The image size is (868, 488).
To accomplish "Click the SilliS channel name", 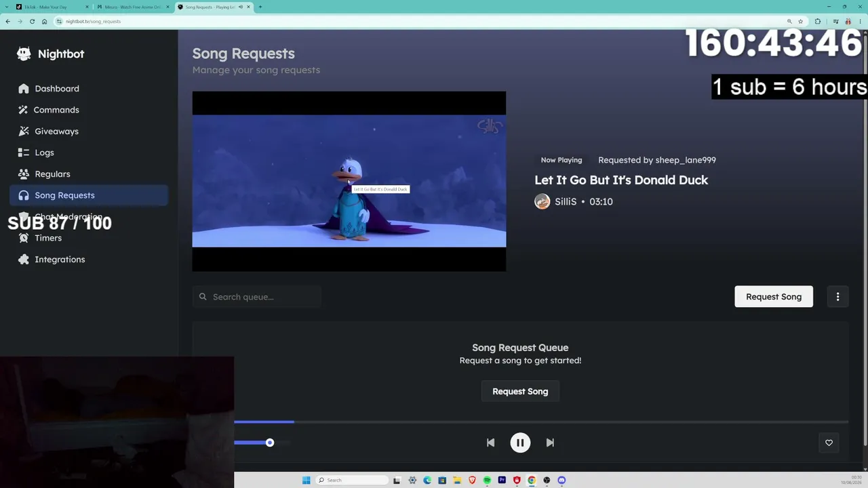I will [566, 201].
